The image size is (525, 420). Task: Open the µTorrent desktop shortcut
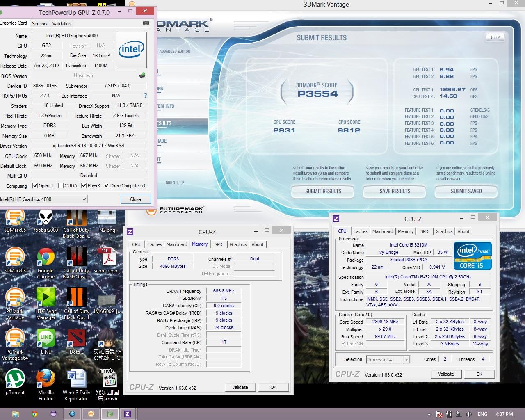point(15,382)
